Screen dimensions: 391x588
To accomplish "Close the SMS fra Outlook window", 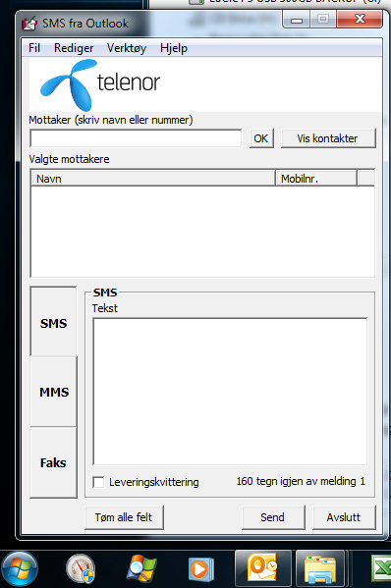I will tap(360, 19).
